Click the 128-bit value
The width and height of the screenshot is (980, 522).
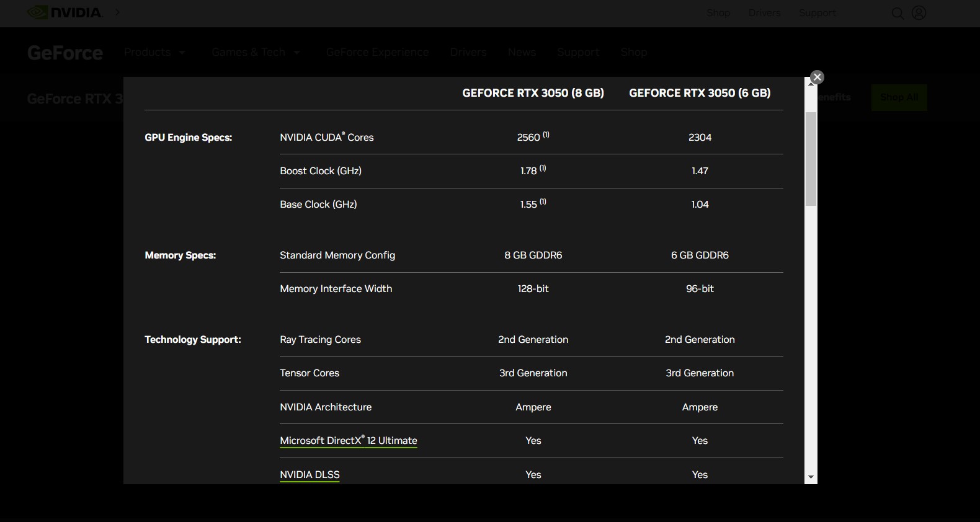tap(533, 289)
